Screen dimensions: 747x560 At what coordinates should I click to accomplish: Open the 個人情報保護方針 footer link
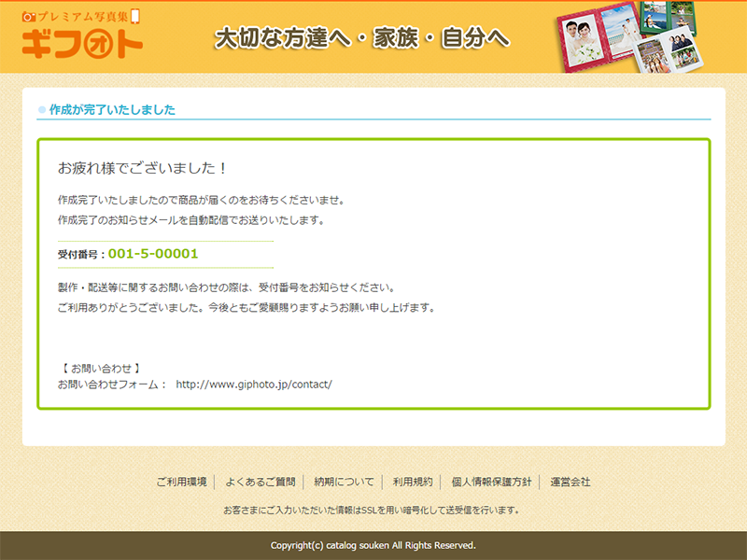[x=491, y=482]
